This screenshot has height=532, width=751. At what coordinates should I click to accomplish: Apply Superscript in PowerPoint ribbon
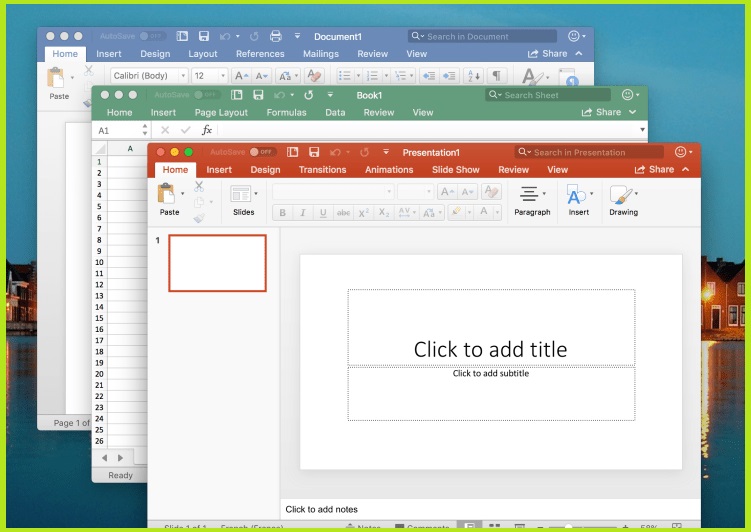tap(364, 213)
